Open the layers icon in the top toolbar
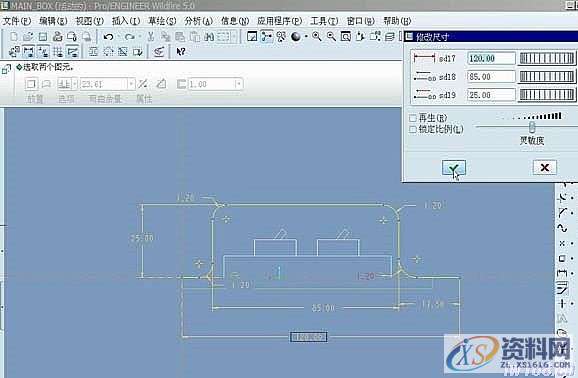Screen dimensions: 578x378 point(390,37)
